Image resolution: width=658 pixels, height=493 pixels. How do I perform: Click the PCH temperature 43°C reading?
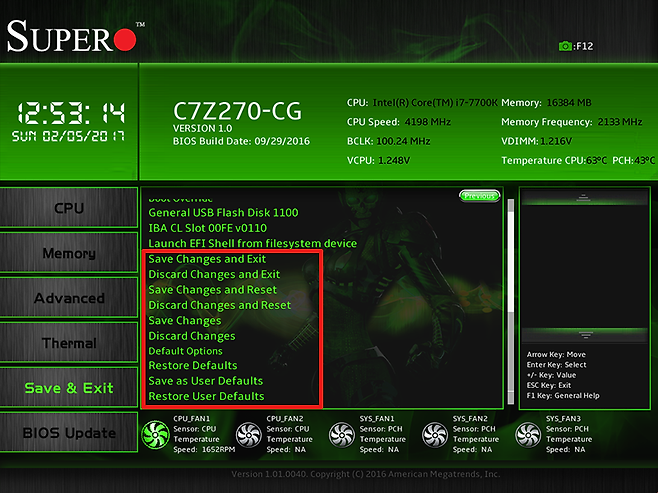(x=644, y=161)
